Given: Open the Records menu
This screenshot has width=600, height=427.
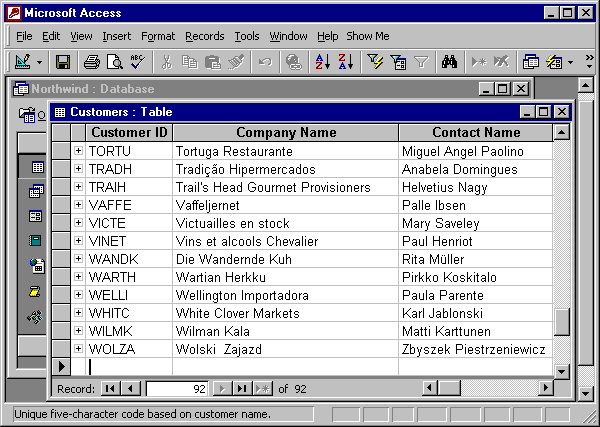Looking at the screenshot, I should pyautogui.click(x=204, y=36).
